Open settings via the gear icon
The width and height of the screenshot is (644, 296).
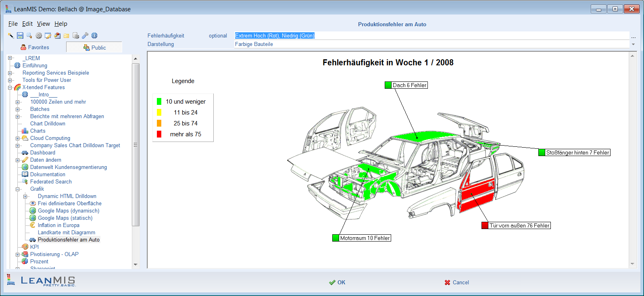39,35
